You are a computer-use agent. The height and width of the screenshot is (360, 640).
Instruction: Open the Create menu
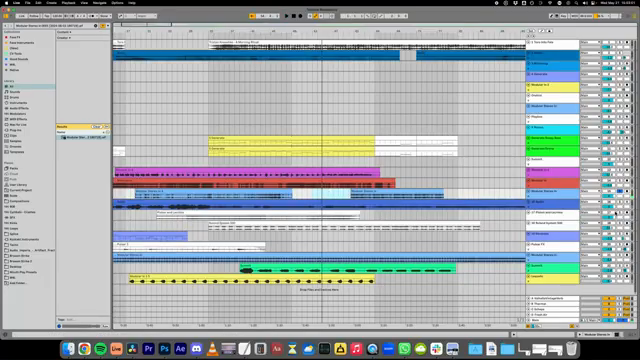point(51,3)
